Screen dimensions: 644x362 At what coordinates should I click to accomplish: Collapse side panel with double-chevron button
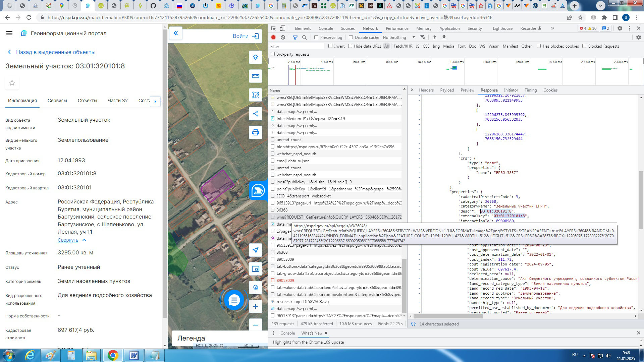(175, 33)
